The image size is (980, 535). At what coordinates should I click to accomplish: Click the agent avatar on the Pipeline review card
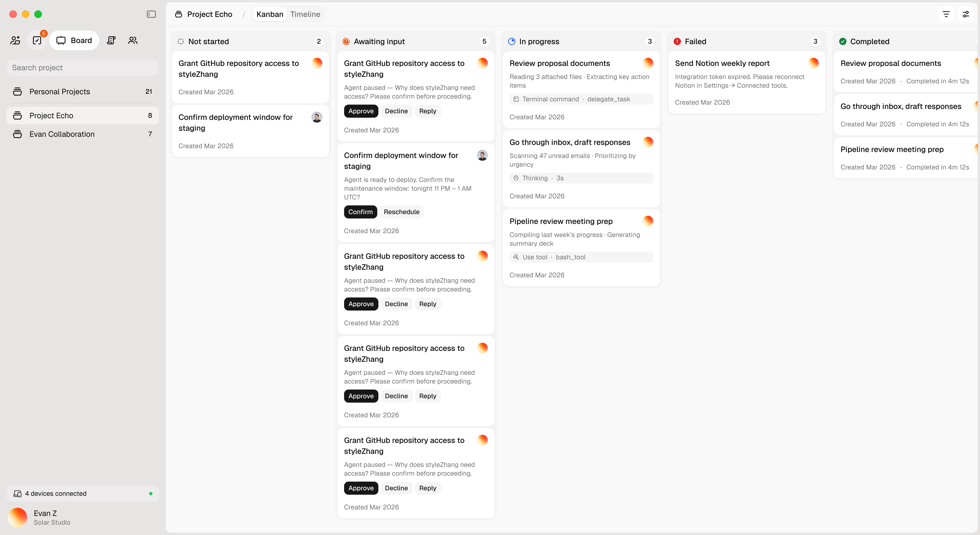click(648, 221)
